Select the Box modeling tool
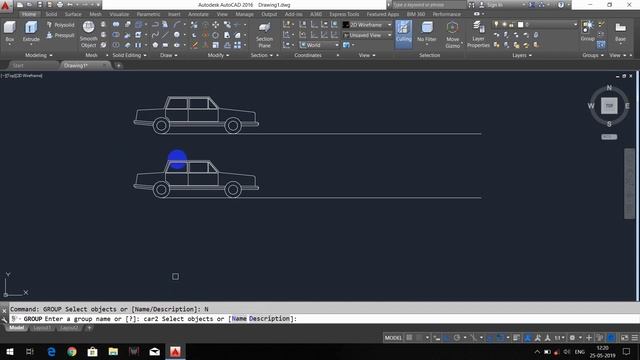 click(x=9, y=32)
